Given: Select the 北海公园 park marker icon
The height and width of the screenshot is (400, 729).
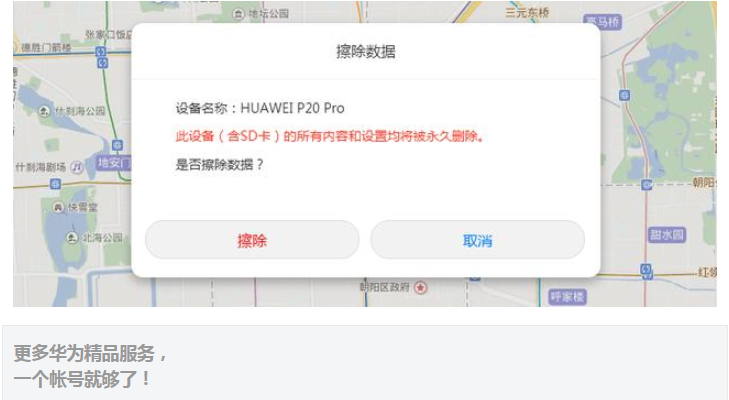Looking at the screenshot, I should [72, 238].
